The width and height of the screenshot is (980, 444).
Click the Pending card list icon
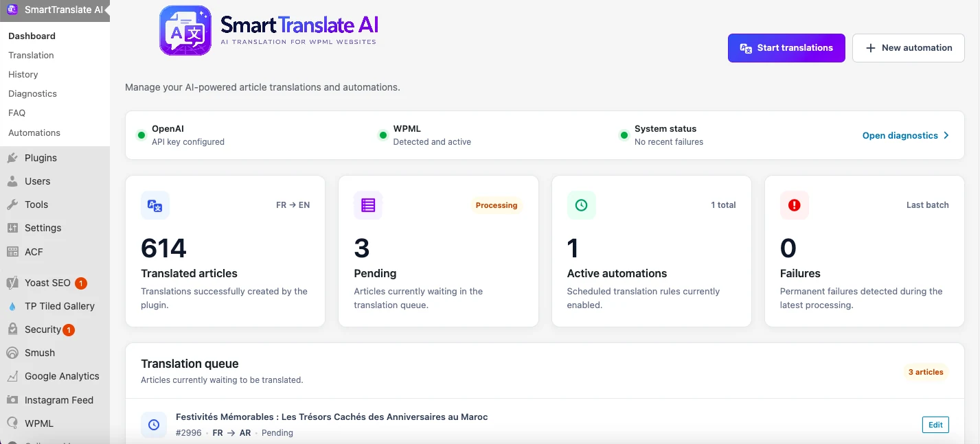click(368, 205)
